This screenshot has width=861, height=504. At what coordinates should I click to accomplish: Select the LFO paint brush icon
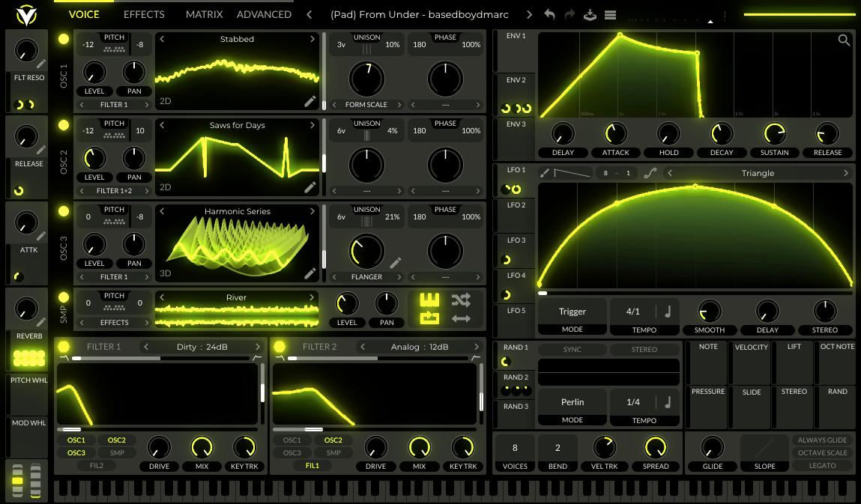(544, 173)
